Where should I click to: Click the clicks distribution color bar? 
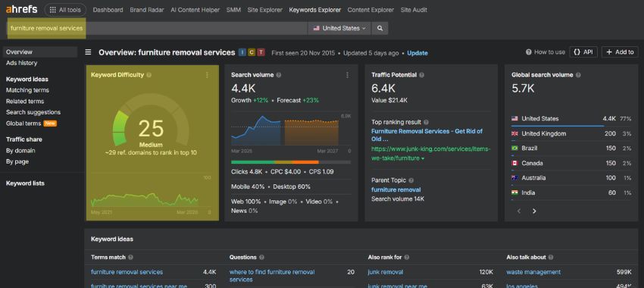291,162
